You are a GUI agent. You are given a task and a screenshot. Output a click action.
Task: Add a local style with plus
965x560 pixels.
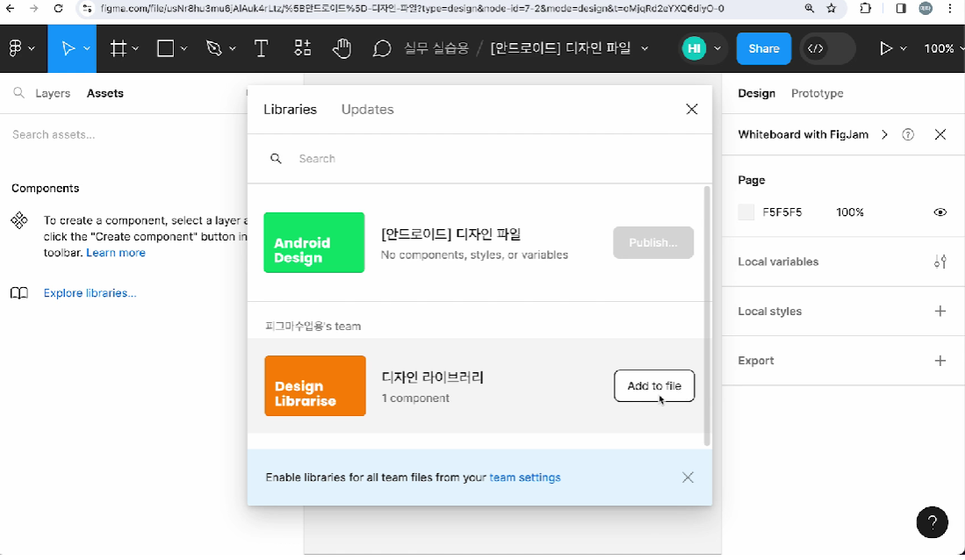point(940,311)
